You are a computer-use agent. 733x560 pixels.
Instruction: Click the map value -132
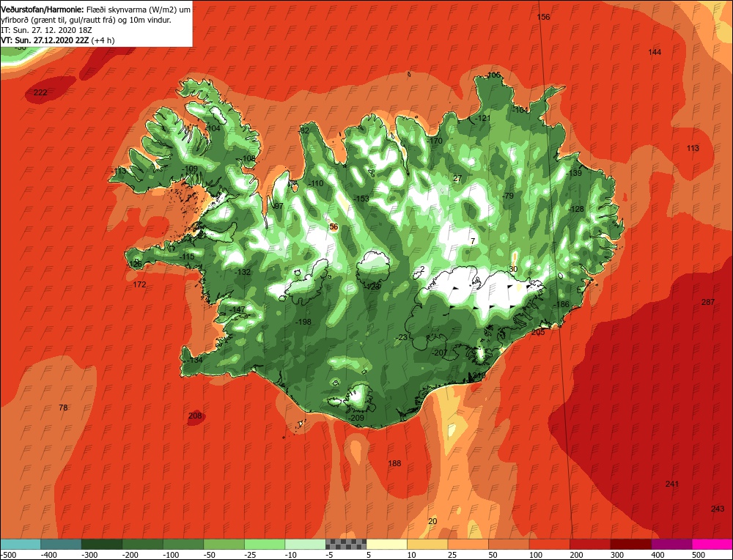coord(243,272)
